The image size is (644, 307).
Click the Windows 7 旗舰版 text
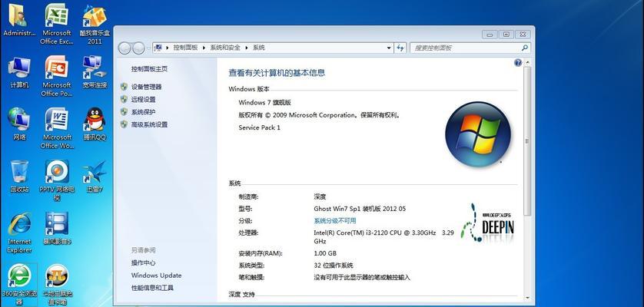pos(264,102)
